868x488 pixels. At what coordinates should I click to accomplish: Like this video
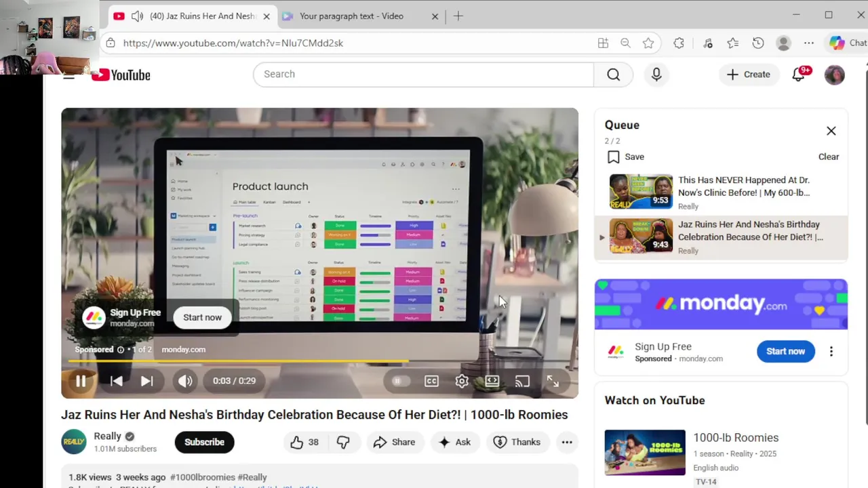coord(304,442)
